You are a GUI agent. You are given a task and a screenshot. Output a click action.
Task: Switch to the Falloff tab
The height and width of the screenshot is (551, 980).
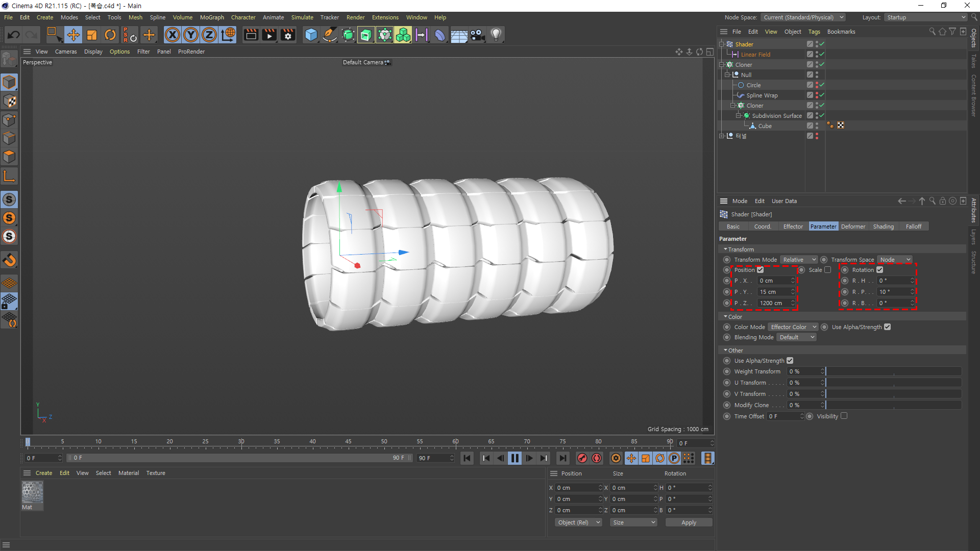[x=913, y=227]
